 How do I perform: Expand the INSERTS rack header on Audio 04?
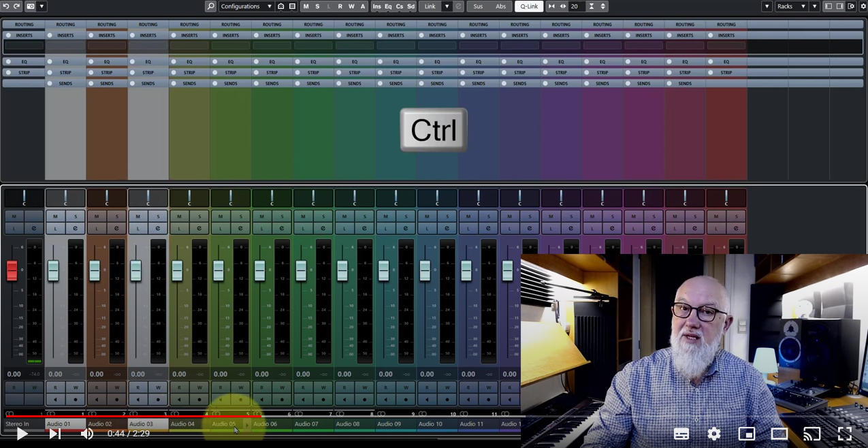[x=189, y=35]
